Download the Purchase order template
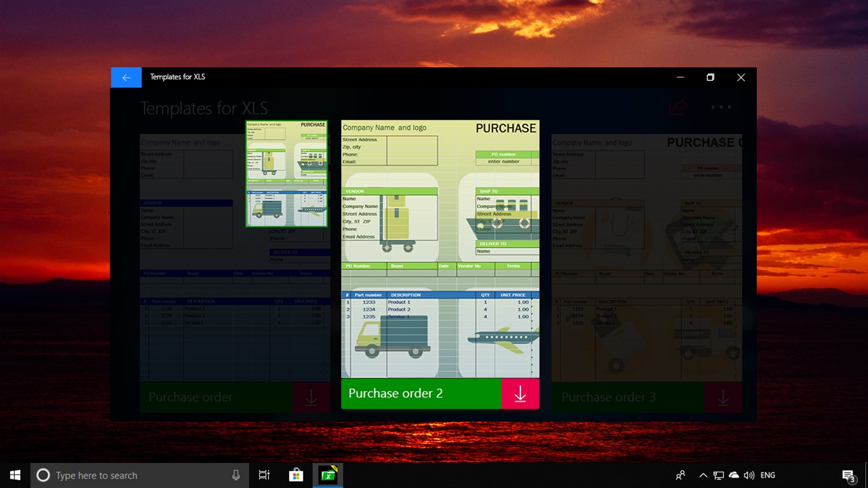This screenshot has height=488, width=868. pyautogui.click(x=311, y=397)
